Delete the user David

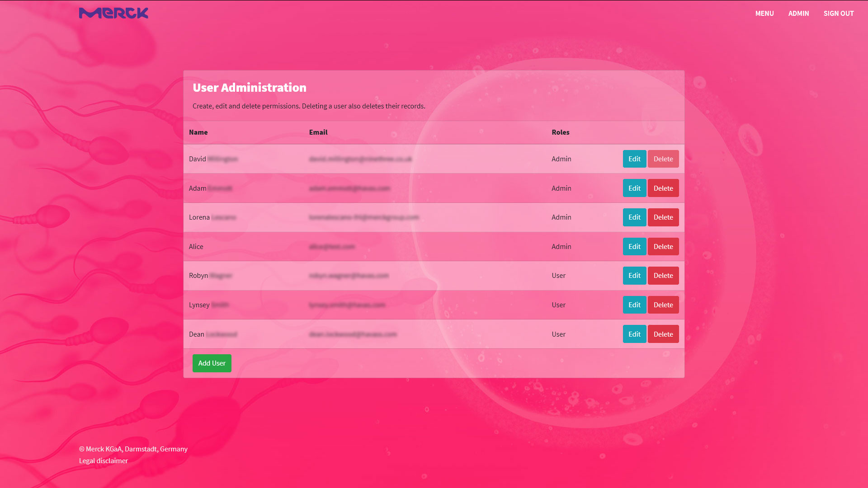coord(663,159)
